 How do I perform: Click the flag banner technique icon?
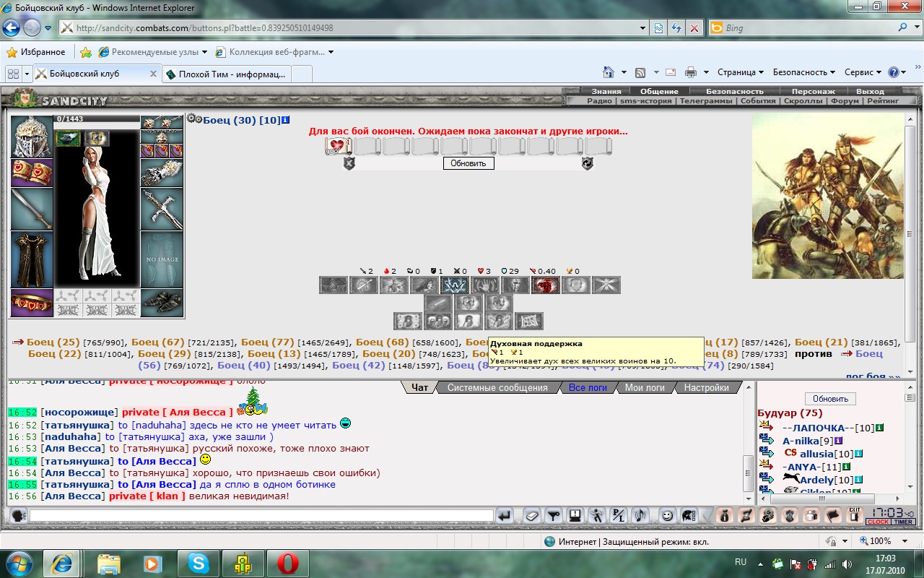coord(529,321)
